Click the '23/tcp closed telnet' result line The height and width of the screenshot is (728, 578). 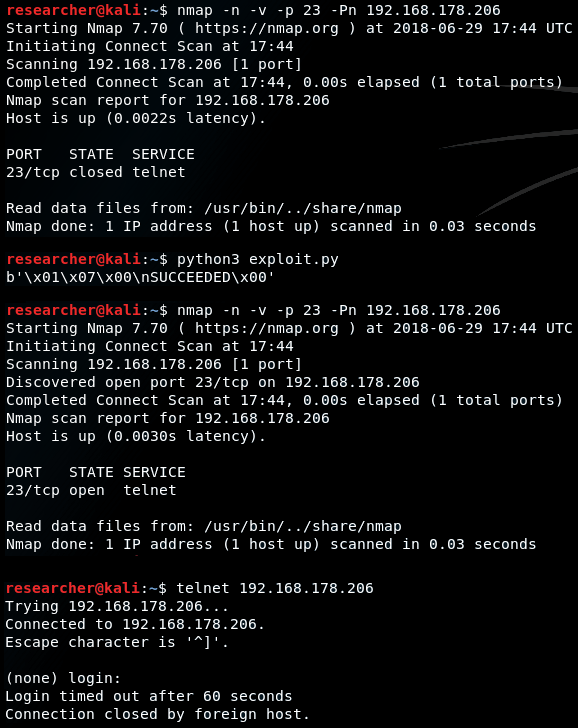[96, 172]
